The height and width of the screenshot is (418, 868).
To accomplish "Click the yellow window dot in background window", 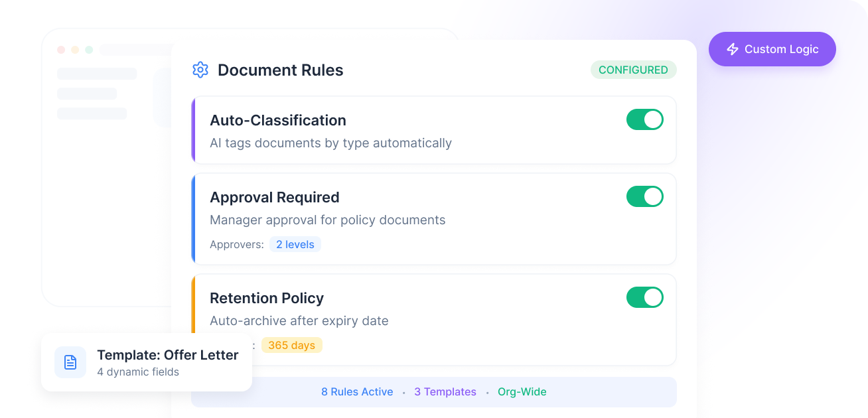I will coord(75,50).
